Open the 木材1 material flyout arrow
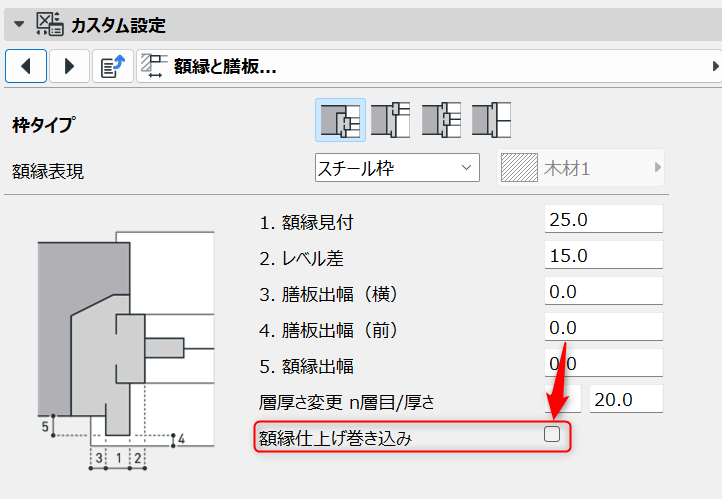The width and height of the screenshot is (722, 499). tap(658, 168)
